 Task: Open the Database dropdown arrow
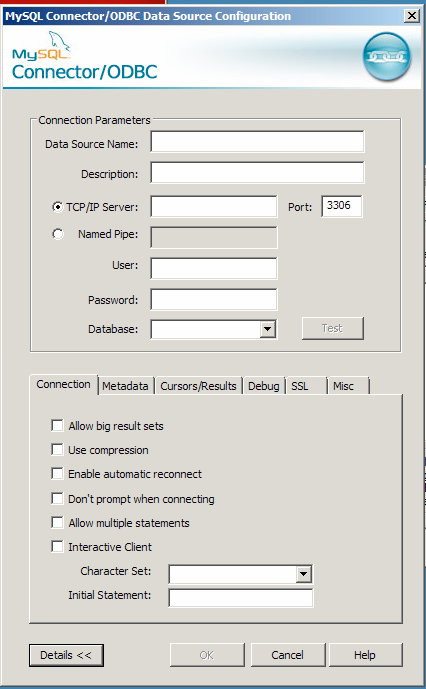coord(267,329)
